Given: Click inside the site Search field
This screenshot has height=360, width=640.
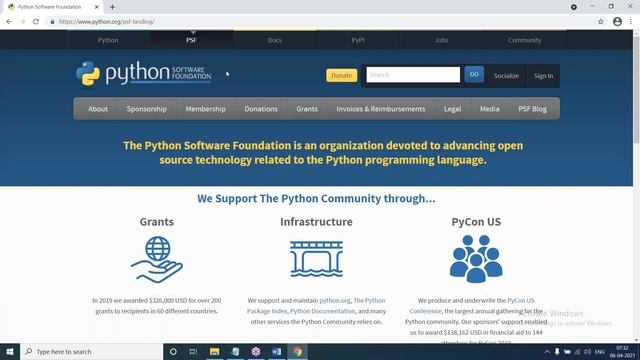Looking at the screenshot, I should pyautogui.click(x=413, y=75).
